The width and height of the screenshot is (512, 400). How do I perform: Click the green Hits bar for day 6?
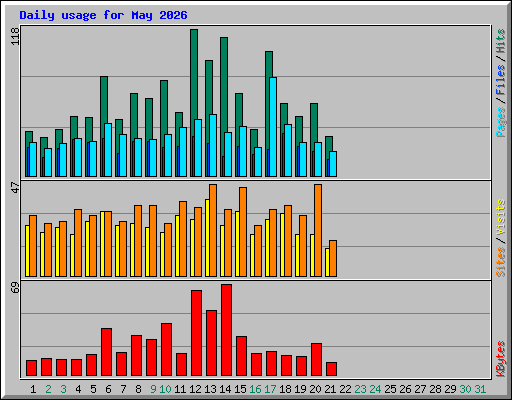pyautogui.click(x=104, y=100)
